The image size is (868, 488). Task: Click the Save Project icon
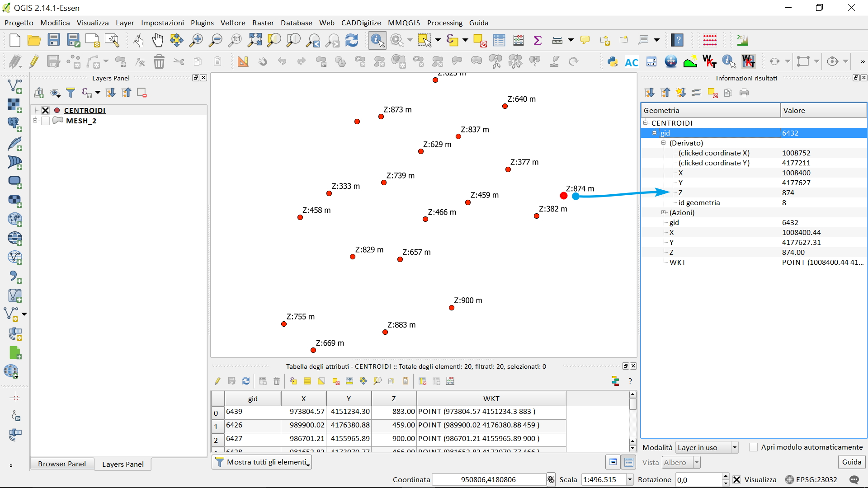pyautogui.click(x=54, y=40)
